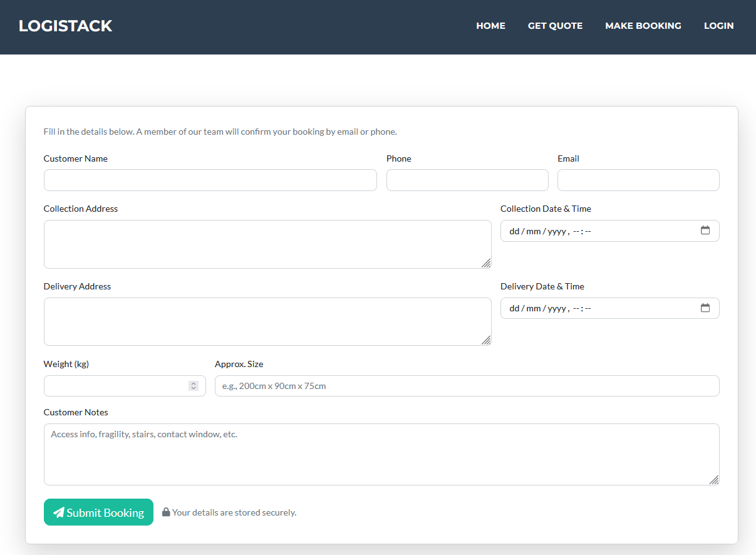
Task: Grab the Delivery Address resize handle
Action: pyautogui.click(x=486, y=340)
